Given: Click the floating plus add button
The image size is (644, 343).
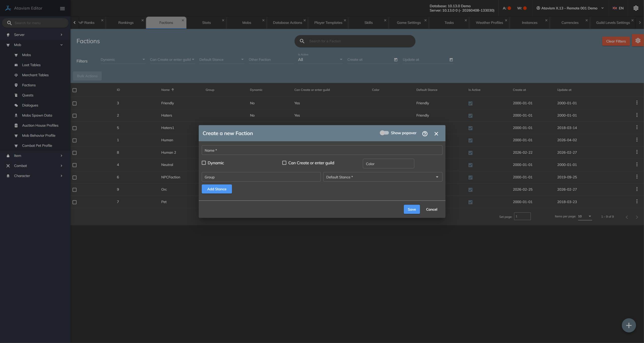Looking at the screenshot, I should coord(629,325).
